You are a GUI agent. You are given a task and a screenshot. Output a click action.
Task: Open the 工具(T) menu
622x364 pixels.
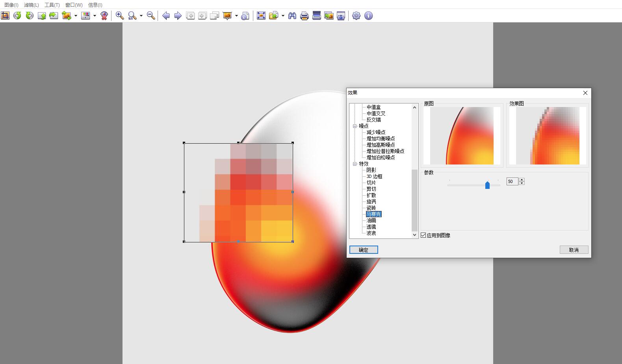pyautogui.click(x=52, y=5)
